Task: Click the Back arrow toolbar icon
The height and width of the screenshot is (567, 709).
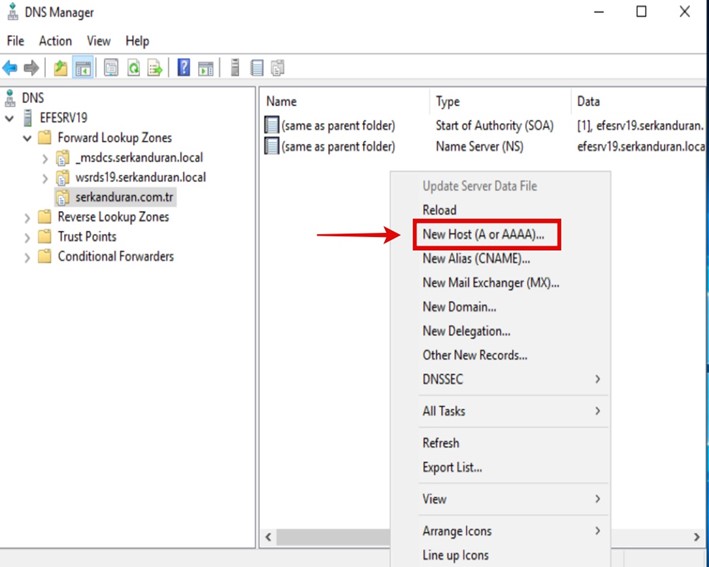Action: point(10,68)
